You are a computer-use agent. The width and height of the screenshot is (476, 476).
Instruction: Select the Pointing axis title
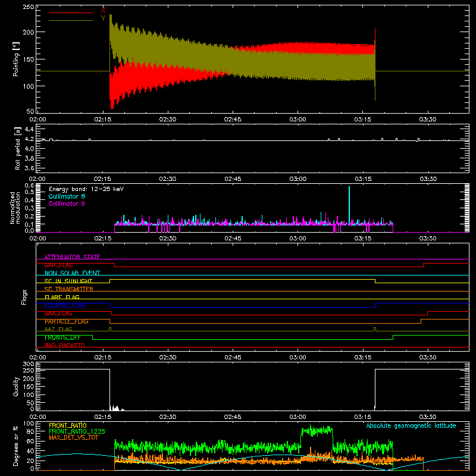(16, 59)
